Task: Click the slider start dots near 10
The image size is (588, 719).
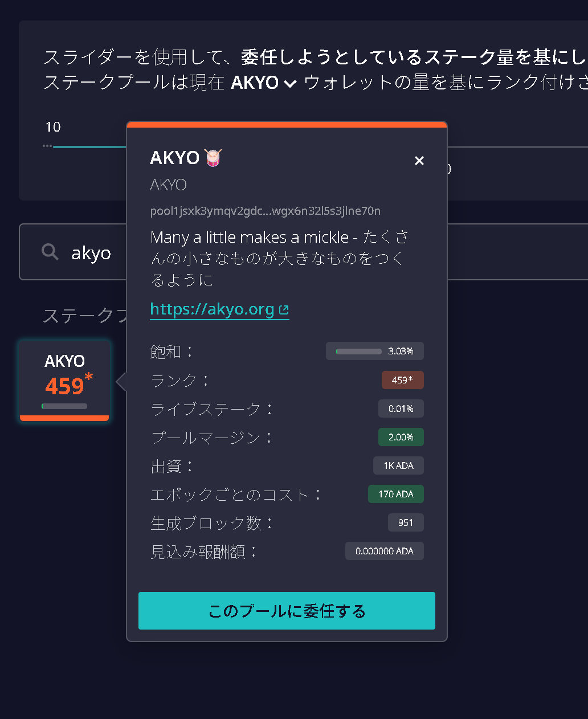Action: click(47, 146)
